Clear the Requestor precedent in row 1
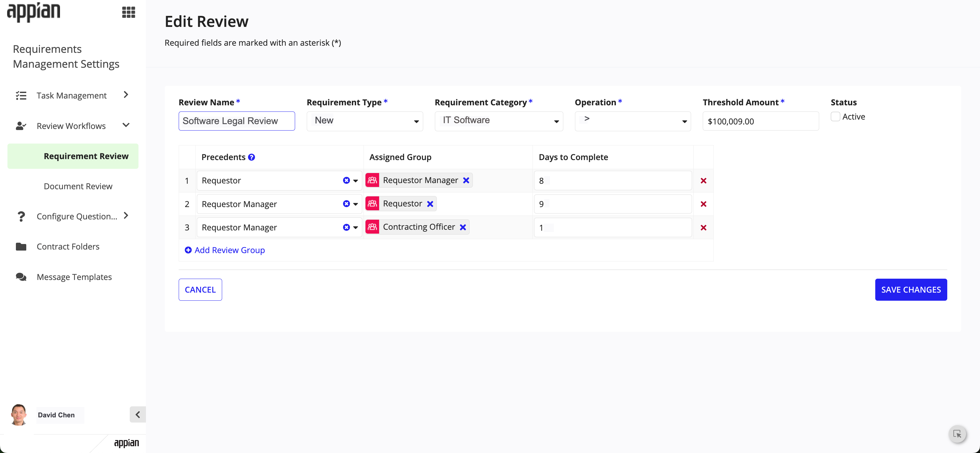980x453 pixels. pyautogui.click(x=346, y=180)
